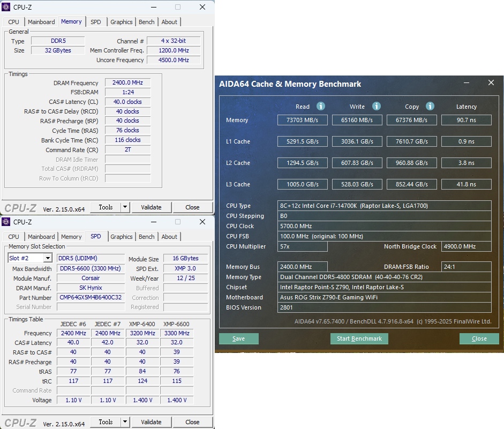Viewport: 504px width, 429px height.
Task: Click the Memory Type DDR5-4800 SDRAM field
Action: coord(384,277)
